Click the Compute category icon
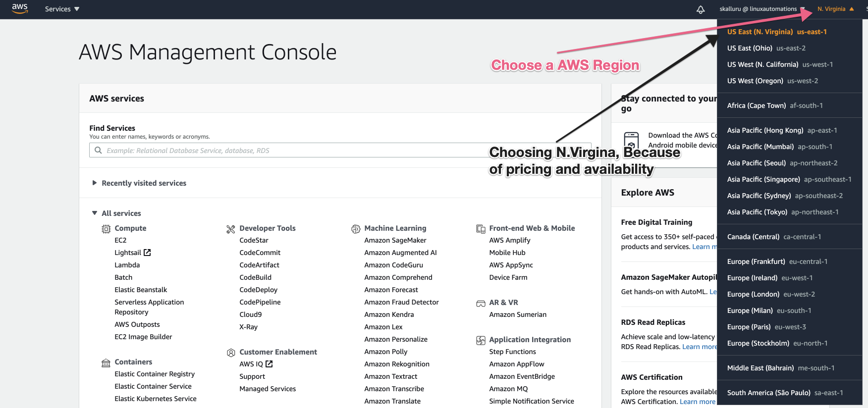Image resolution: width=868 pixels, height=408 pixels. (106, 229)
